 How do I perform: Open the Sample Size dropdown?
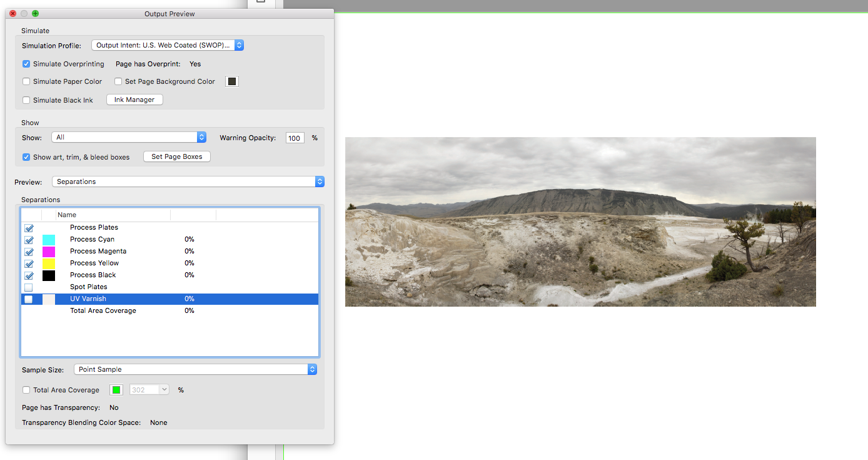point(195,369)
